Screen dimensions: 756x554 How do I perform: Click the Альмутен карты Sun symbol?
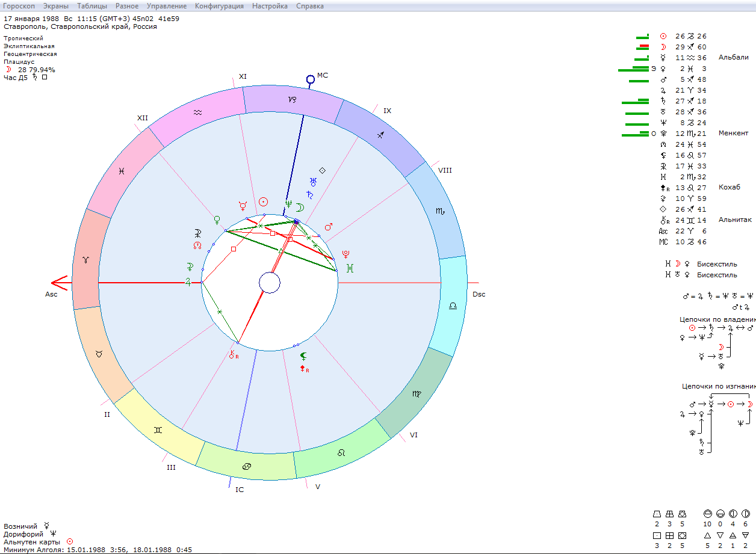point(70,541)
